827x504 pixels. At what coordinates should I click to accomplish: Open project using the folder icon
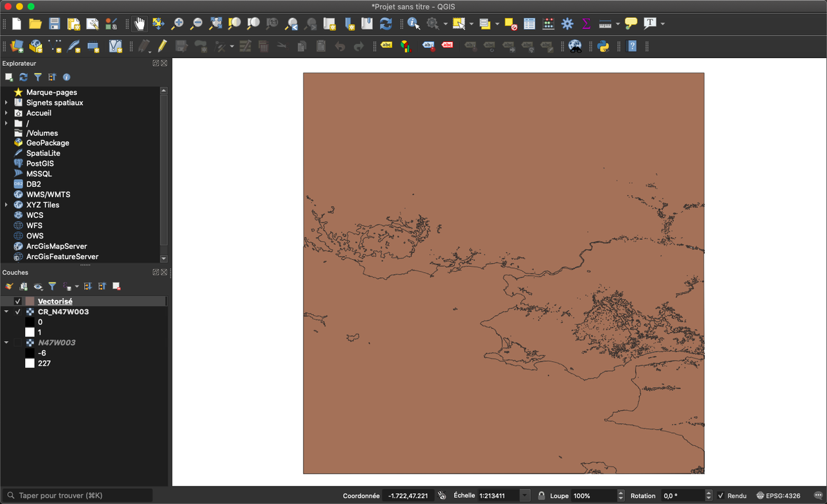click(x=36, y=24)
